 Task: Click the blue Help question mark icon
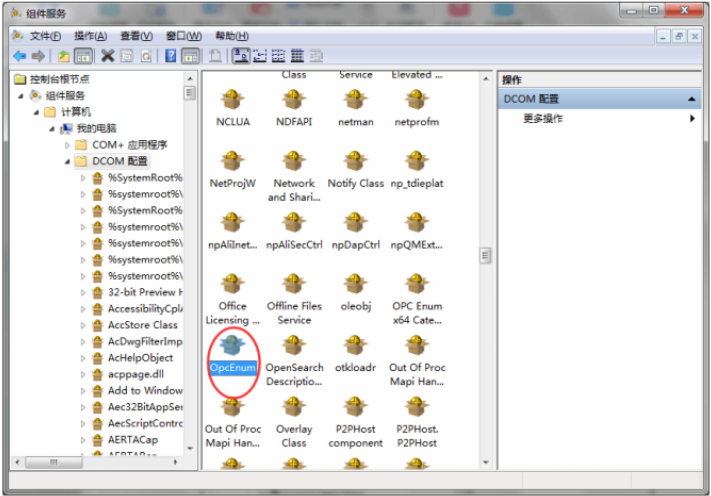(170, 56)
